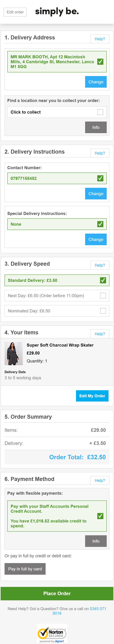The image size is (114, 644).
Task: Change the special delivery instructions
Action: (96, 239)
